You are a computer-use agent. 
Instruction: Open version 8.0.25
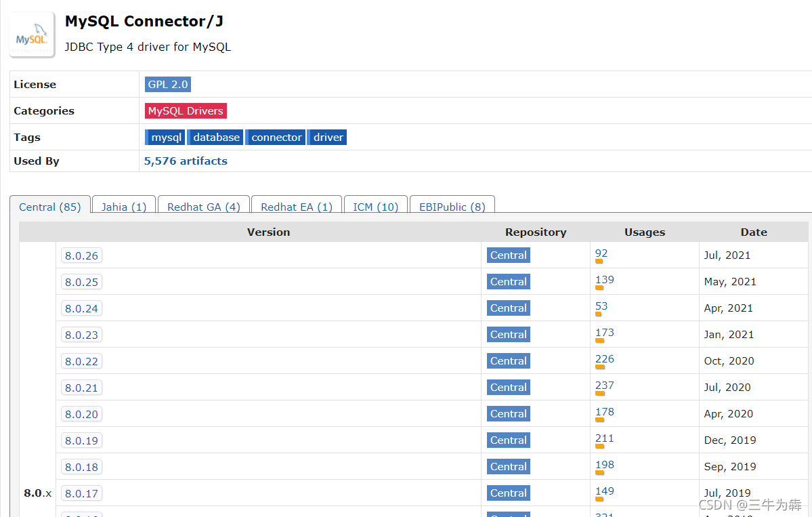[81, 282]
